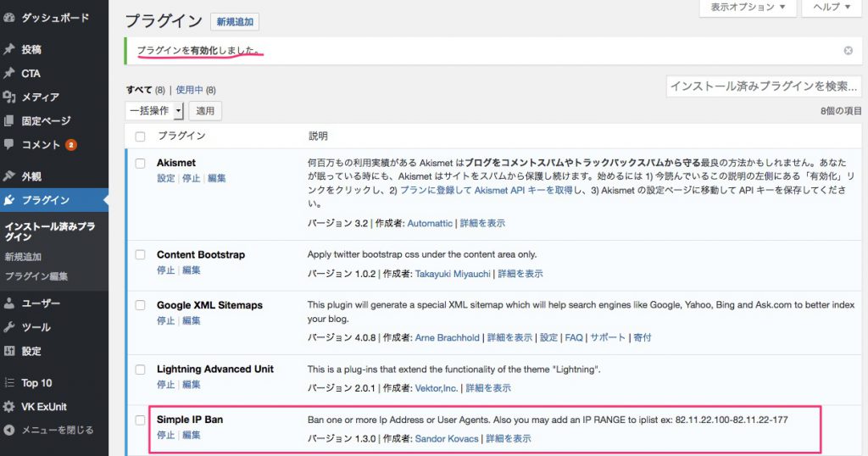
Task: Open ユーザー in the sidebar menu
Action: click(x=41, y=303)
